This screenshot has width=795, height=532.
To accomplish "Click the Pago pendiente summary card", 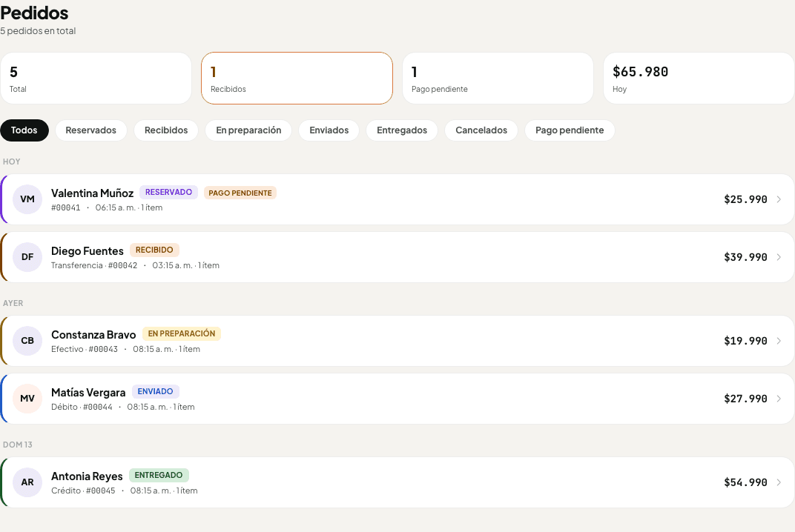I will click(498, 78).
